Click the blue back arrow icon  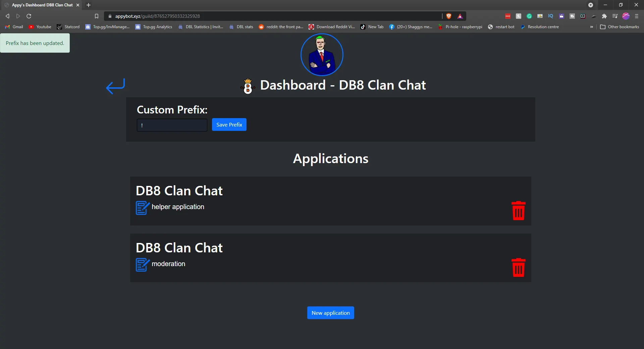pos(115,86)
